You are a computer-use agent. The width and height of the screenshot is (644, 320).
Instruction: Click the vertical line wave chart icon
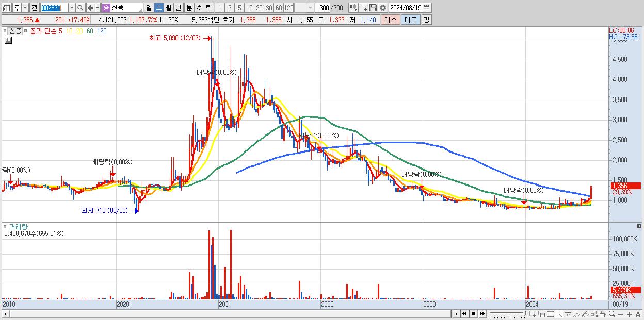pyautogui.click(x=577, y=314)
